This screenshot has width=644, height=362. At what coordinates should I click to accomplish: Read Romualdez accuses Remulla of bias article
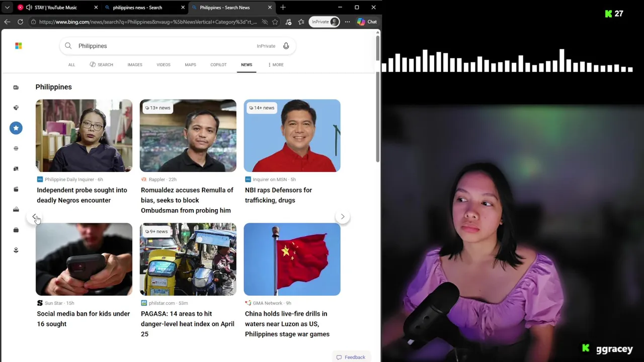point(187,200)
